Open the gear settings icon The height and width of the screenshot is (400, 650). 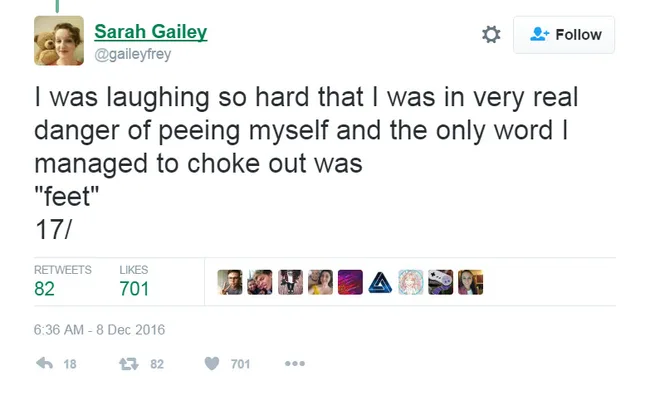tap(491, 34)
